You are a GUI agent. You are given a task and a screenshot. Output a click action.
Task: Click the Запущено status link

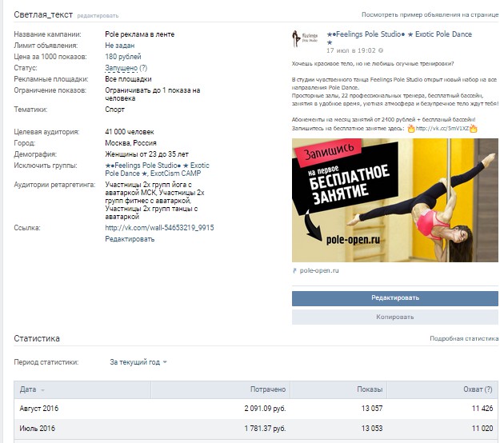[x=121, y=68]
